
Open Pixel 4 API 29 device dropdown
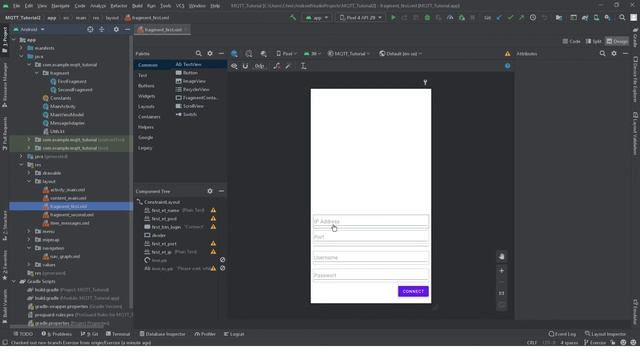(360, 18)
